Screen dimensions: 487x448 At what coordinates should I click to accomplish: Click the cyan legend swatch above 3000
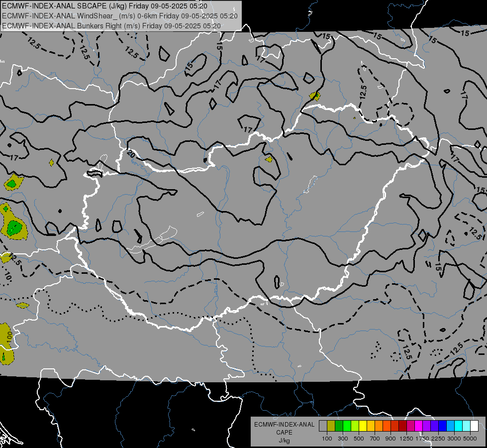click(459, 426)
